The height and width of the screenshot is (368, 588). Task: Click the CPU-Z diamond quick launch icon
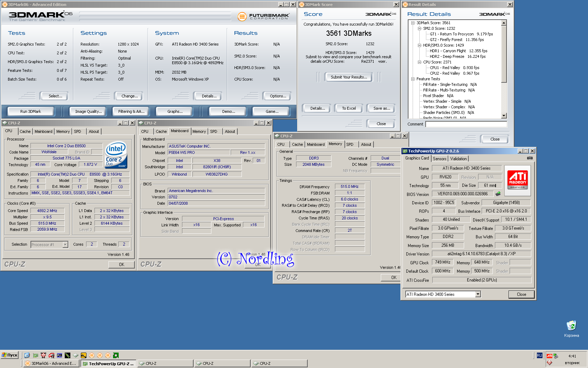[x=76, y=355]
